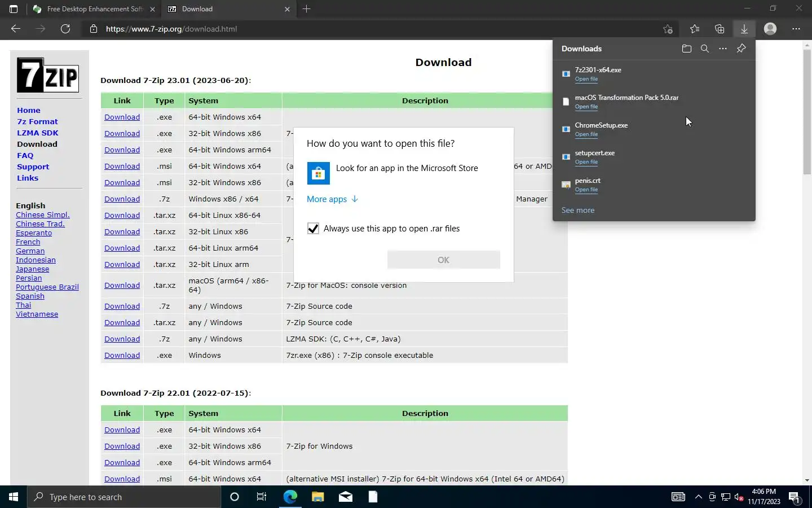Viewport: 812px width, 508px height.
Task: Click the browser Back arrow
Action: tap(16, 29)
